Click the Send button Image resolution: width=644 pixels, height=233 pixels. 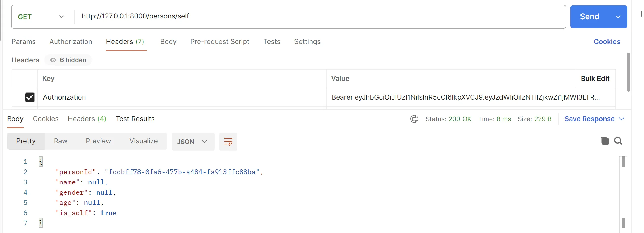(x=589, y=17)
